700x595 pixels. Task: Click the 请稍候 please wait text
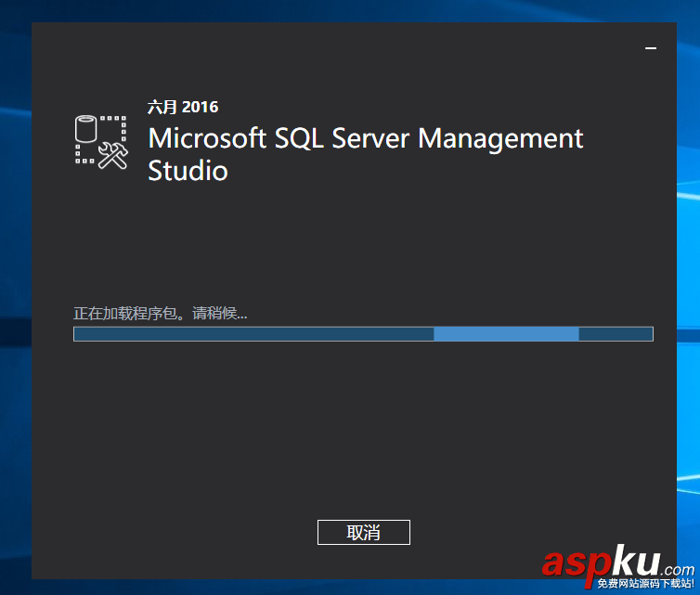click(x=220, y=314)
